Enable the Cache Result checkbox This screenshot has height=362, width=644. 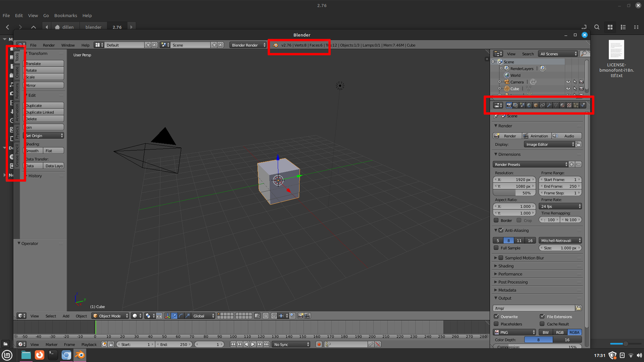point(542,324)
